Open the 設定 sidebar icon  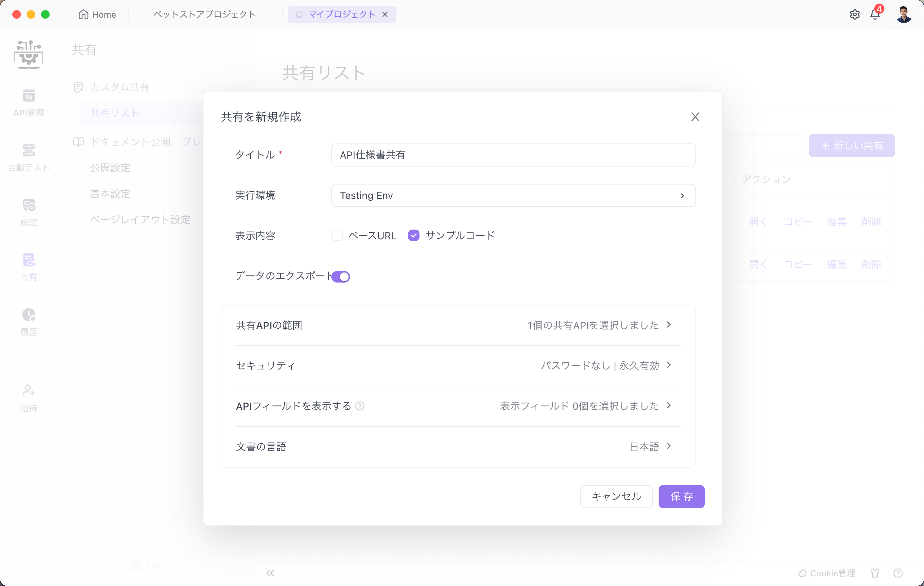pyautogui.click(x=28, y=212)
